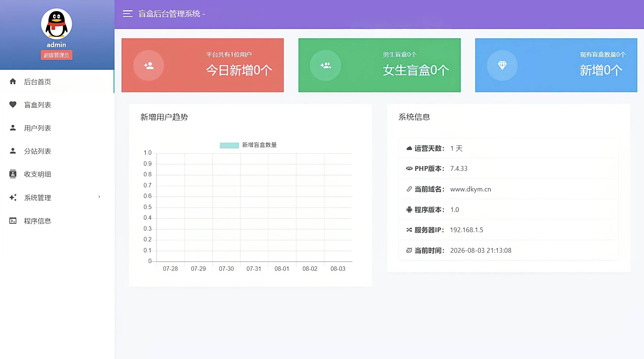The height and width of the screenshot is (359, 644).
Task: Click the cloud icon beside 运营天数
Action: (x=409, y=148)
